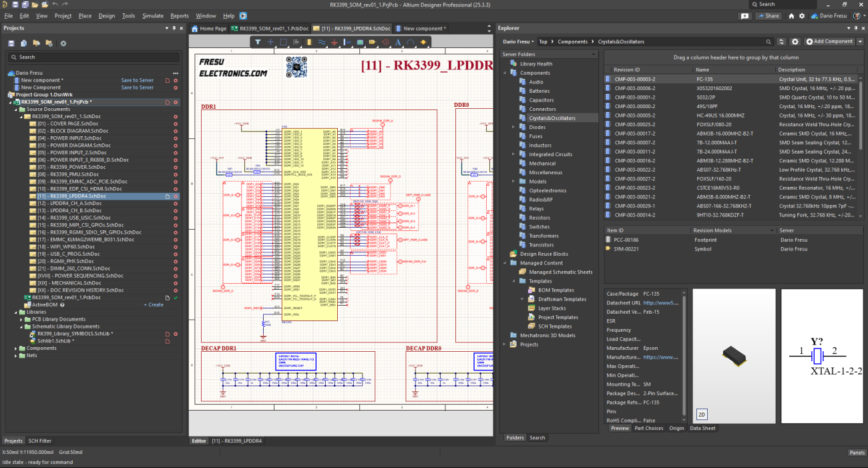The width and height of the screenshot is (868, 468).
Task: Click the place part icon
Action: pos(309,42)
